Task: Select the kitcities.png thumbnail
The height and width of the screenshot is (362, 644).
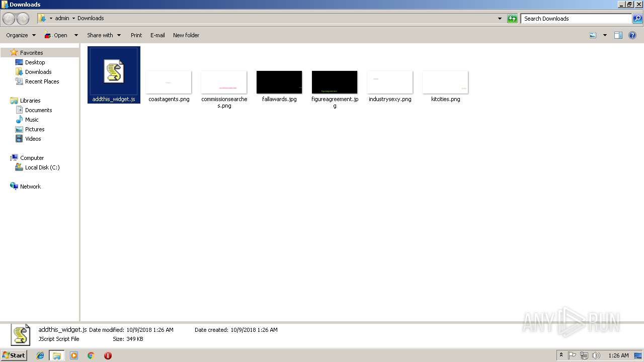Action: [x=445, y=82]
